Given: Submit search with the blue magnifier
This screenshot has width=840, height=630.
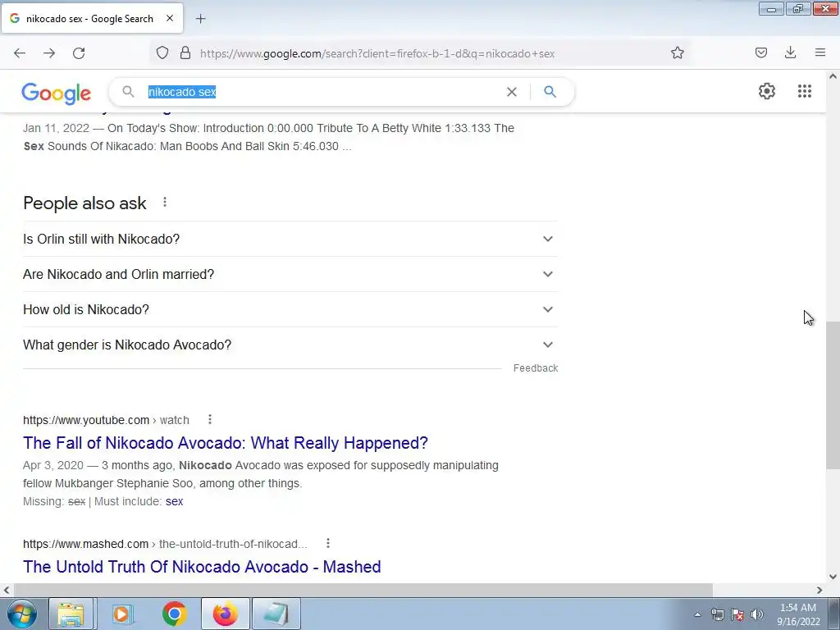Looking at the screenshot, I should (x=550, y=92).
